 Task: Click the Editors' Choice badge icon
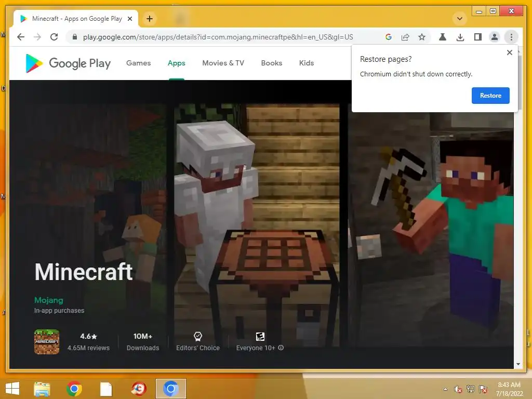[x=198, y=337]
